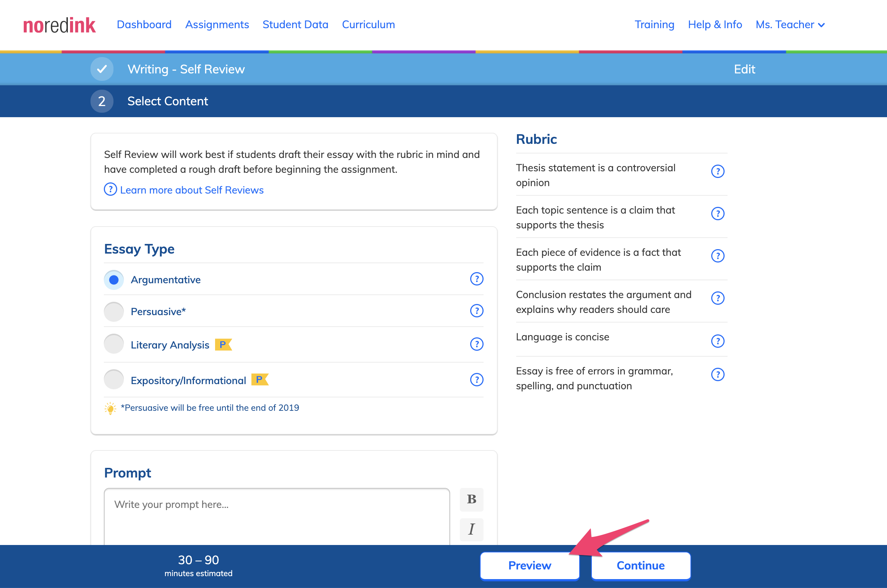This screenshot has width=887, height=588.
Task: Show help for topic sentence rubric item
Action: click(718, 214)
